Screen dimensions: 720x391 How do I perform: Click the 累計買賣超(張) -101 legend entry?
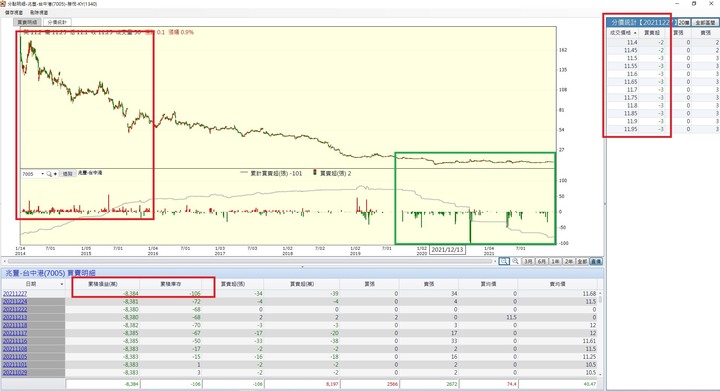[271, 173]
